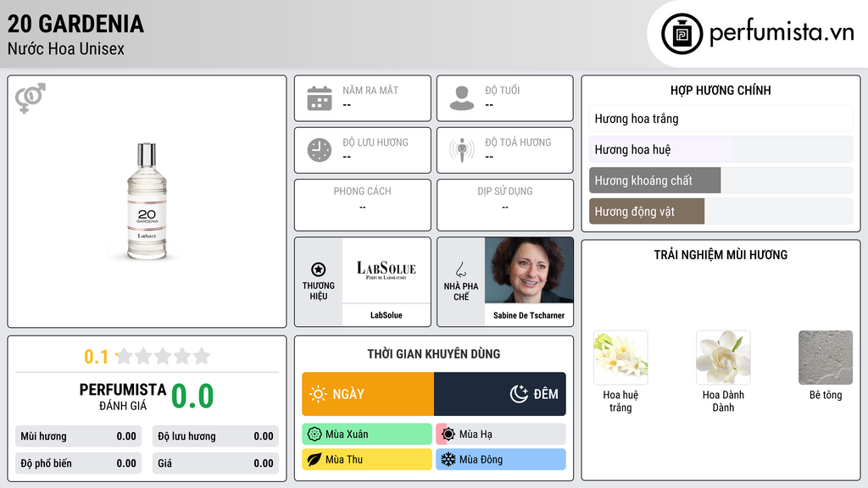Click the flower icon beside Mùa Xuân
868x488 pixels.
(314, 435)
